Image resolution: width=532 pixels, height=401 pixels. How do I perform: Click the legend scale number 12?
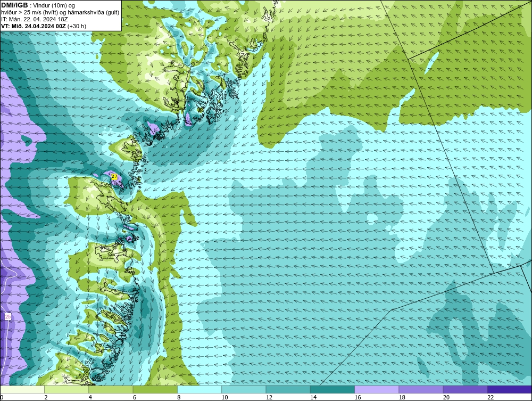click(269, 397)
